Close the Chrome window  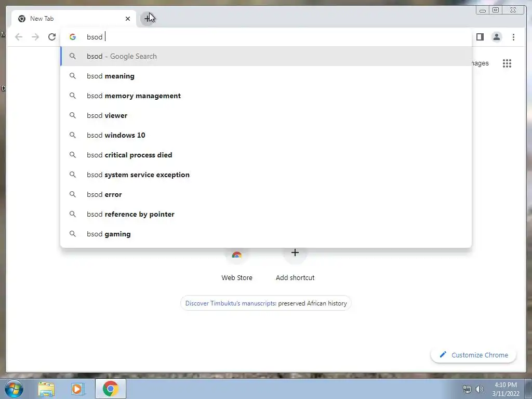(513, 10)
